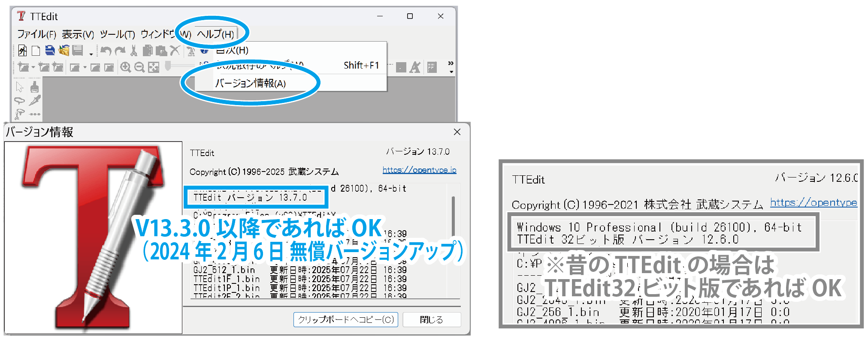Open dropdown arrow beside the list icon

(91, 54)
